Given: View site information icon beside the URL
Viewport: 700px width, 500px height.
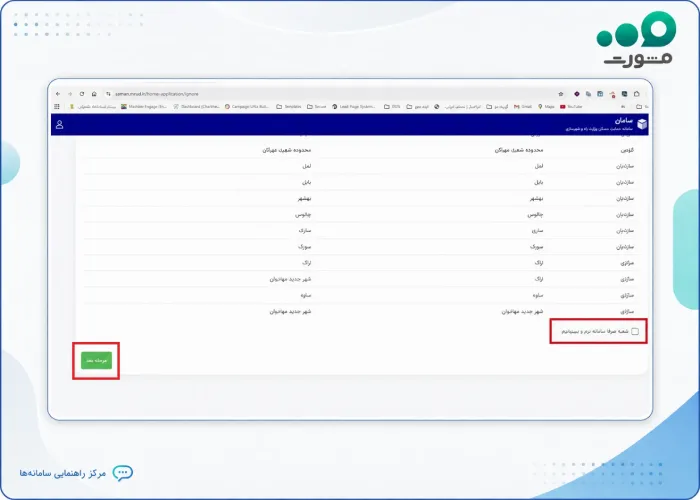Looking at the screenshot, I should [x=108, y=94].
